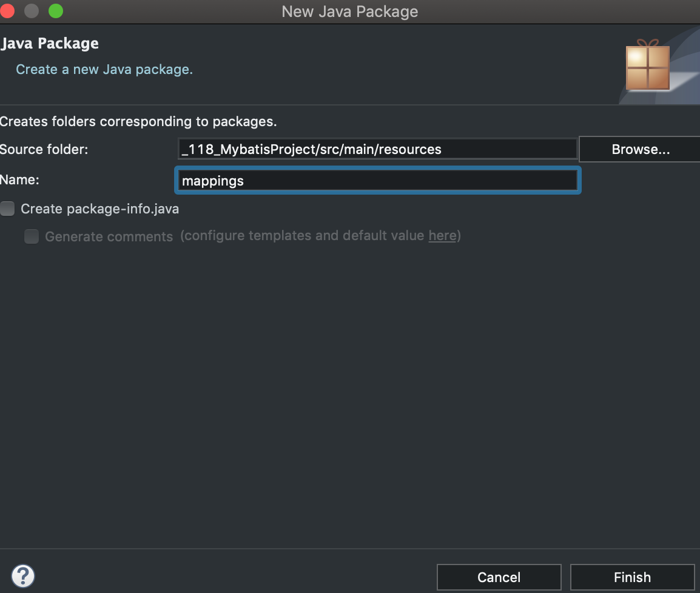Open the 'here' templates configuration link
The height and width of the screenshot is (593, 700).
tap(442, 235)
